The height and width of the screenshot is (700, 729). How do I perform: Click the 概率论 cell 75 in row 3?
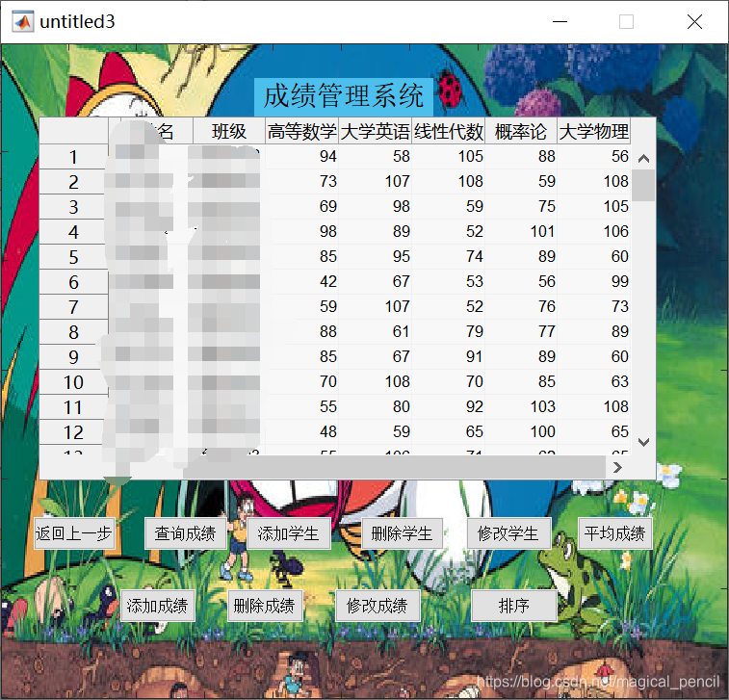coord(521,206)
